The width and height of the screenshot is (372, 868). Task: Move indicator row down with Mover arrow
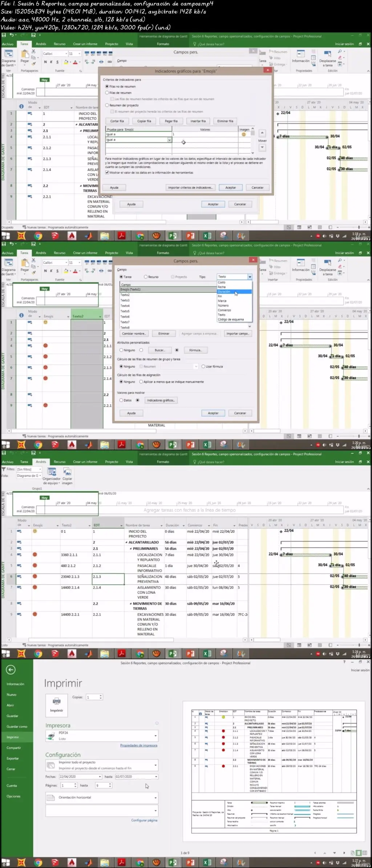click(x=262, y=148)
